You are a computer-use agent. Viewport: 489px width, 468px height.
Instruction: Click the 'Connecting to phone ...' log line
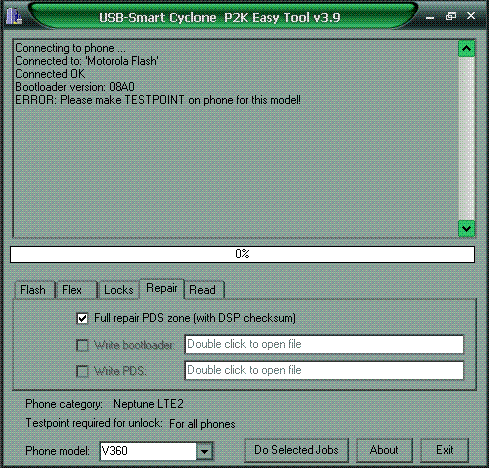[x=70, y=48]
